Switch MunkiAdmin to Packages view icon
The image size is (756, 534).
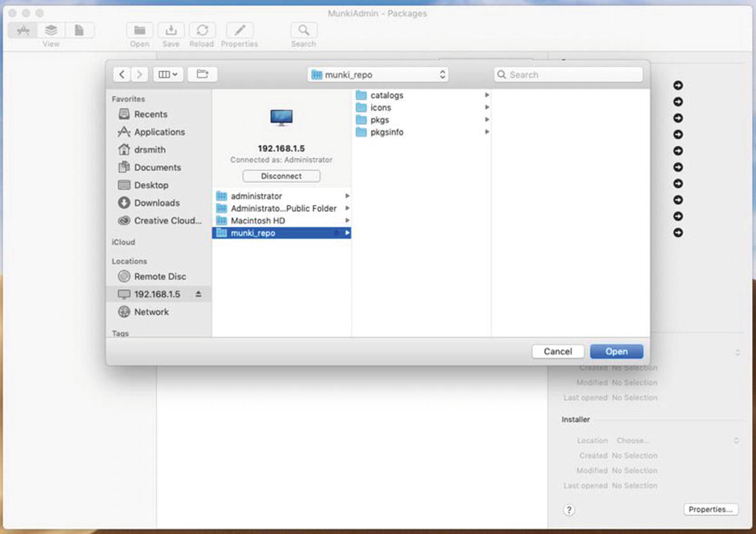click(x=23, y=30)
